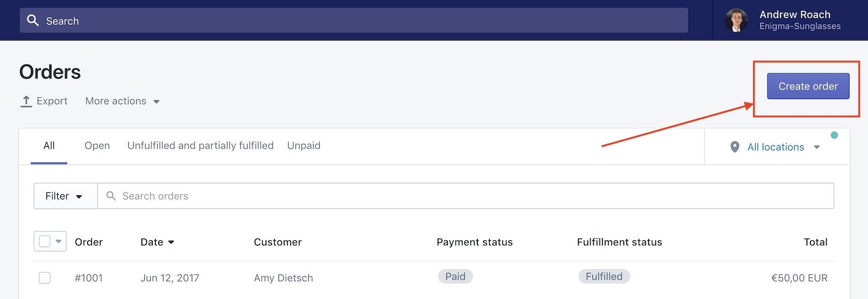Open order #1001 link
The width and height of the screenshot is (868, 299).
tap(89, 278)
